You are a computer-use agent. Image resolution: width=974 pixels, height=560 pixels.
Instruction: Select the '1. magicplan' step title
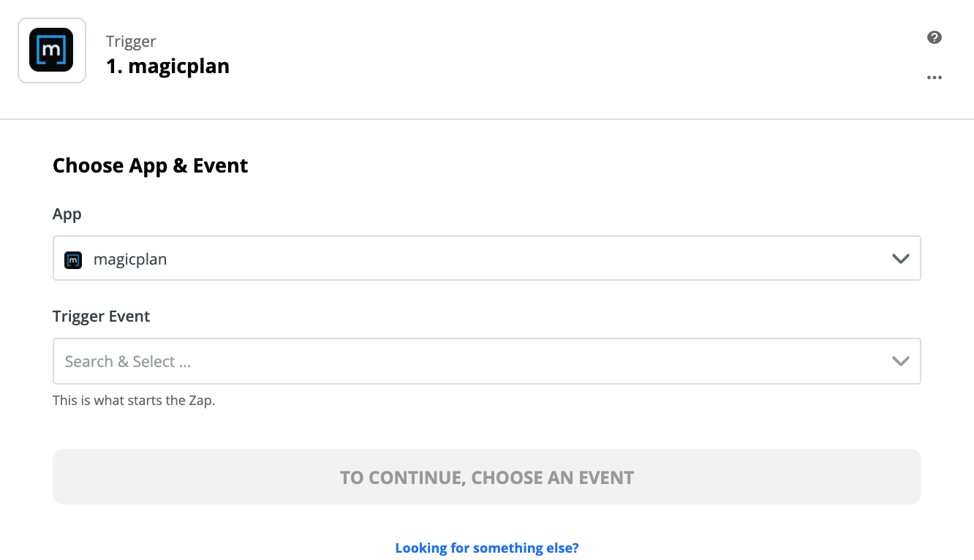coord(168,66)
